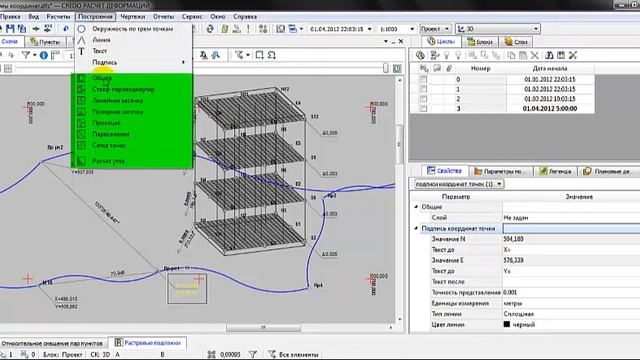Check the box for cycle 1
The width and height of the screenshot is (640, 360).
point(424,89)
